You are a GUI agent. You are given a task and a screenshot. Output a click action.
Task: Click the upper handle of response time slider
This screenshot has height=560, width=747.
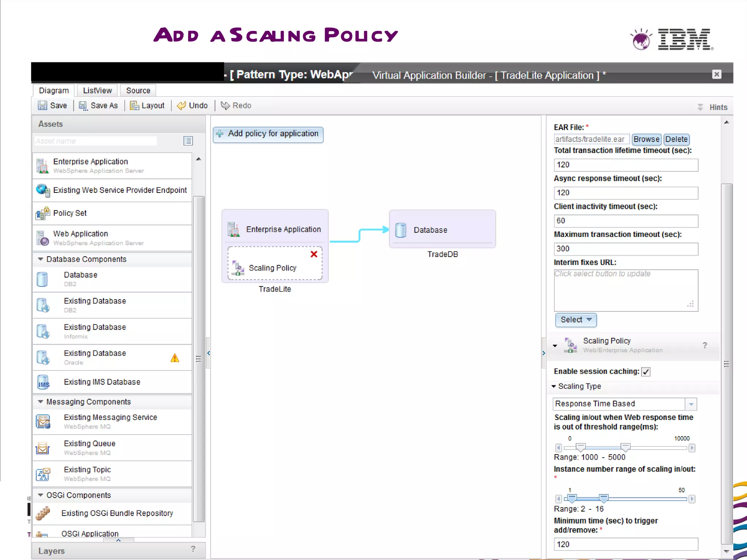[626, 447]
